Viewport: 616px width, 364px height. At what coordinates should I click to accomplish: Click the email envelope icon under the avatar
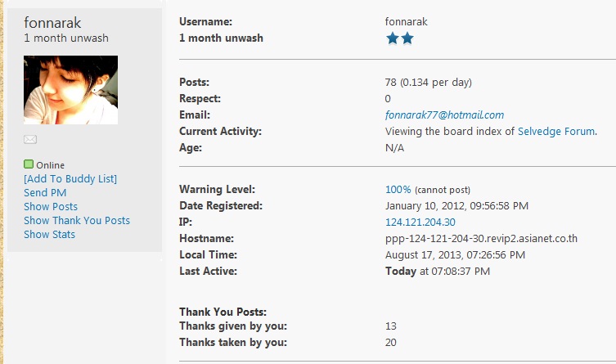(x=30, y=140)
